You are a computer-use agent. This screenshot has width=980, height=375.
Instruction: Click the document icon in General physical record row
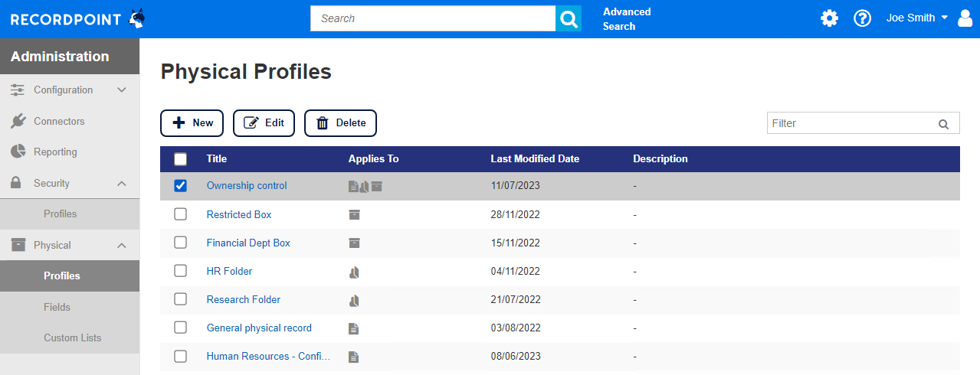pyautogui.click(x=353, y=328)
